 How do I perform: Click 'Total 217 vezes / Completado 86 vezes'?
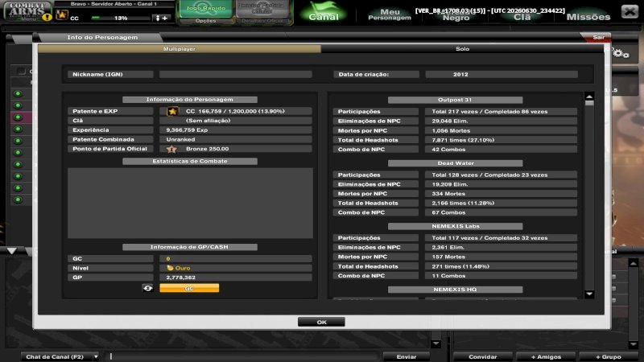[x=489, y=112]
